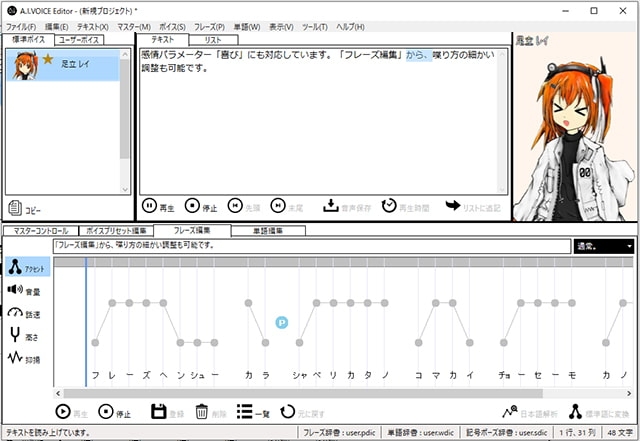The width and height of the screenshot is (640, 441).
Task: Click the 音声保存 download icon
Action: (331, 205)
